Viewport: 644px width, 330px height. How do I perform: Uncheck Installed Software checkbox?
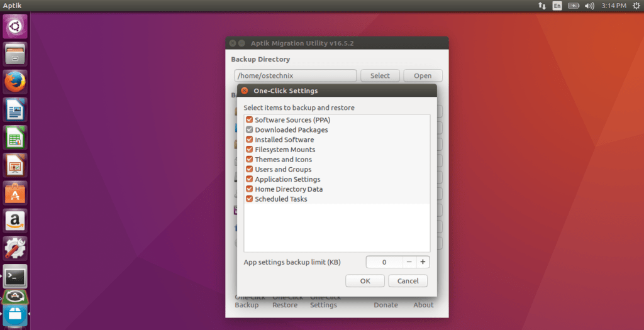pos(249,140)
